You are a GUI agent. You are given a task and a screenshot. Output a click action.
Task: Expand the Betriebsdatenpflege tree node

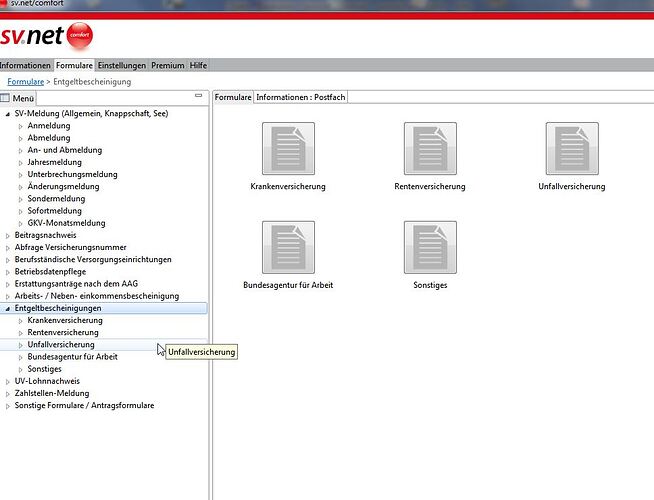click(x=8, y=272)
